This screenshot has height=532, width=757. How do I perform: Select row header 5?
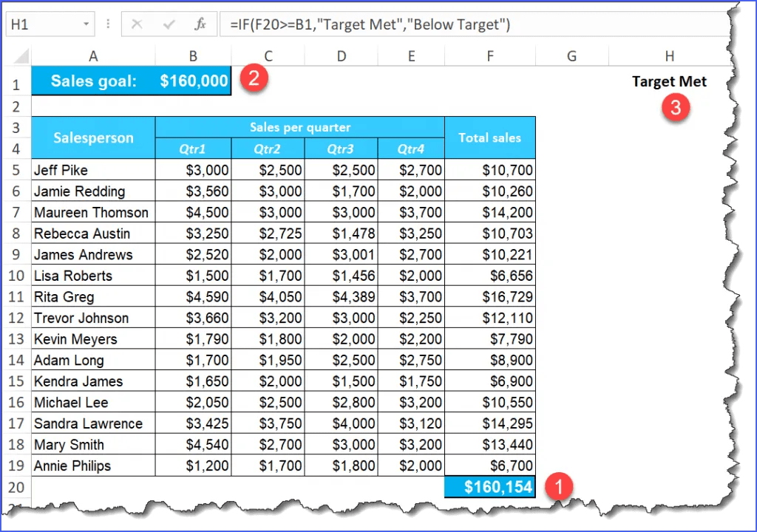16,169
